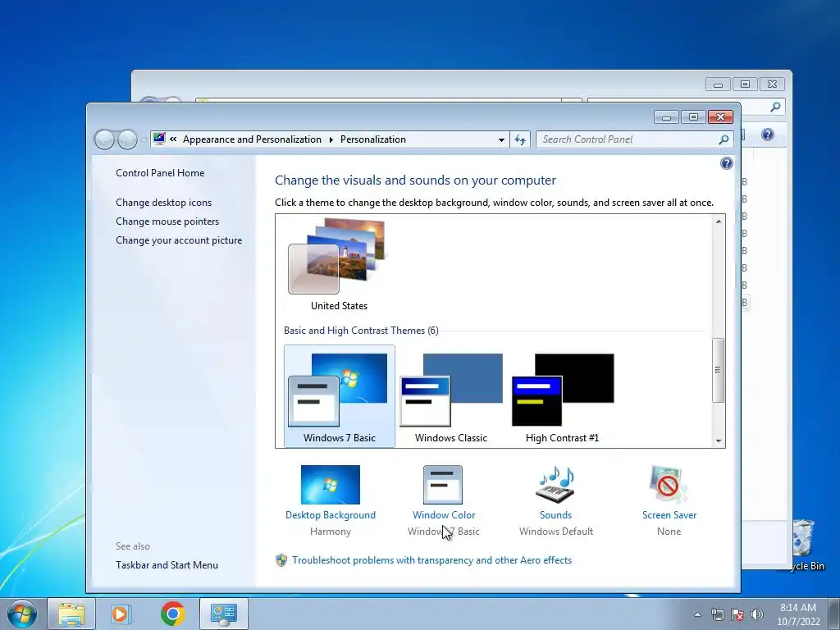Close the Personalization window

coord(720,116)
